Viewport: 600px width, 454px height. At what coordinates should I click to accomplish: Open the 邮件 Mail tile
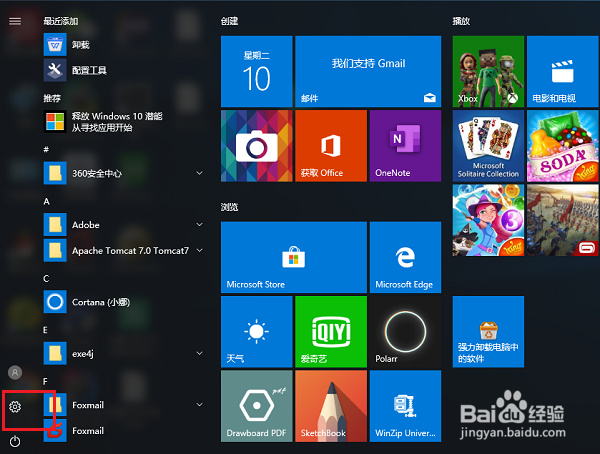(368, 71)
